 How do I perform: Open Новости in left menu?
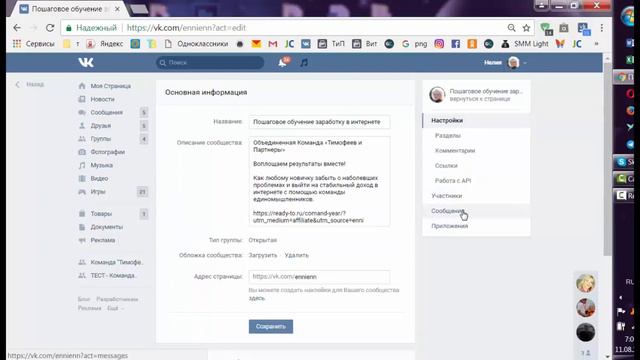pyautogui.click(x=102, y=99)
